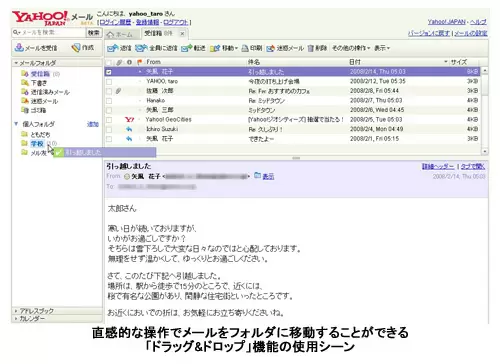This screenshot has width=500, height=364.
Task: Click the 作成 compose mail icon
Action: click(x=76, y=48)
